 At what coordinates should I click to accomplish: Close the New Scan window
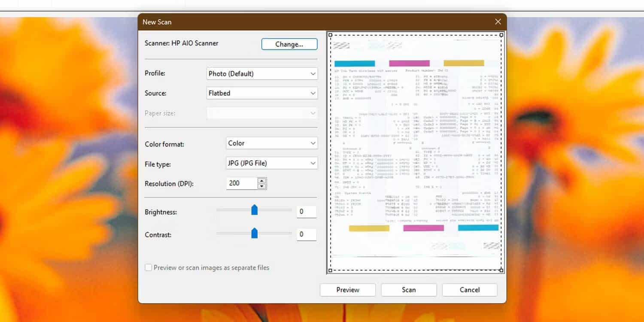click(498, 22)
